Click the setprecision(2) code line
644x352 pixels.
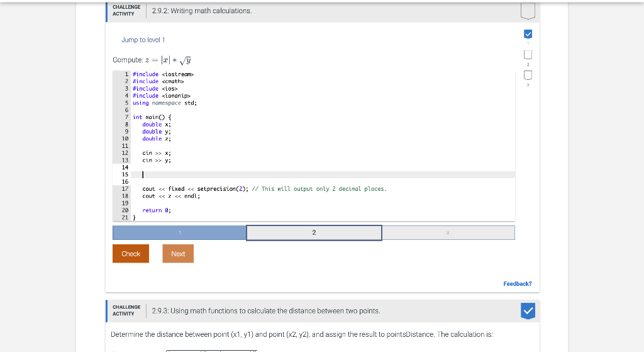pyautogui.click(x=265, y=189)
